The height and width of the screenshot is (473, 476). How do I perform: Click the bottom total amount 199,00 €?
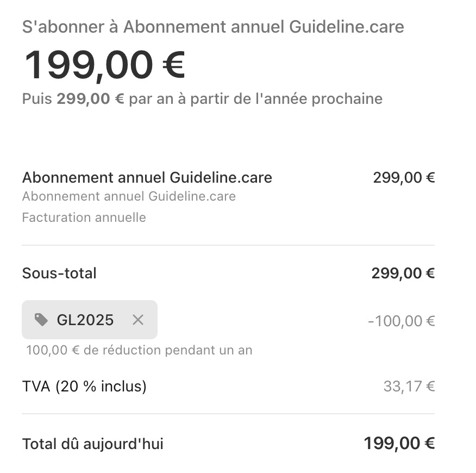[399, 444]
